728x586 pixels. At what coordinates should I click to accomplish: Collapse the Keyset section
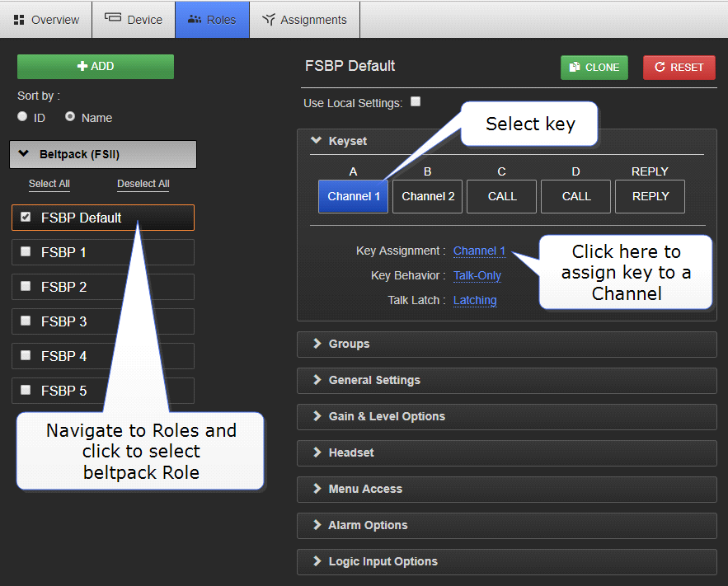(x=316, y=141)
